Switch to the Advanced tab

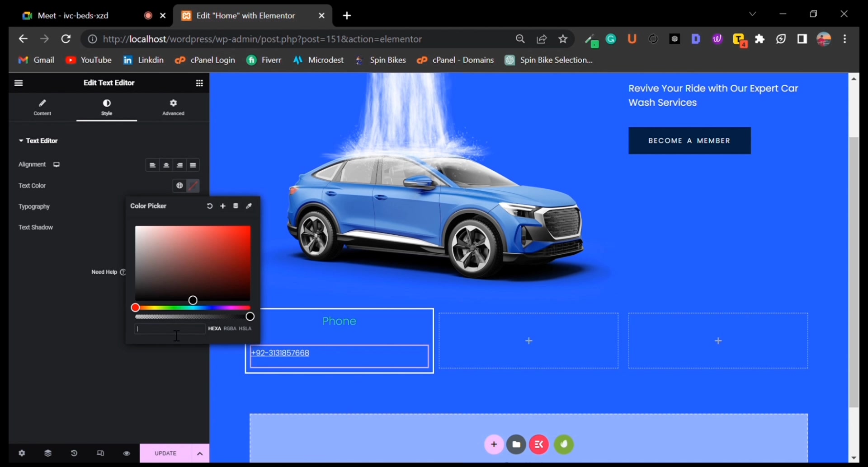174,107
